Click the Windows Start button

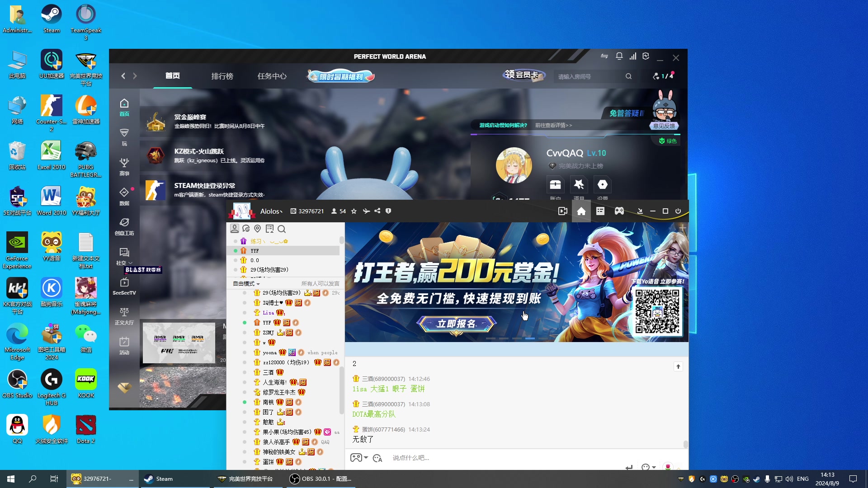11,479
